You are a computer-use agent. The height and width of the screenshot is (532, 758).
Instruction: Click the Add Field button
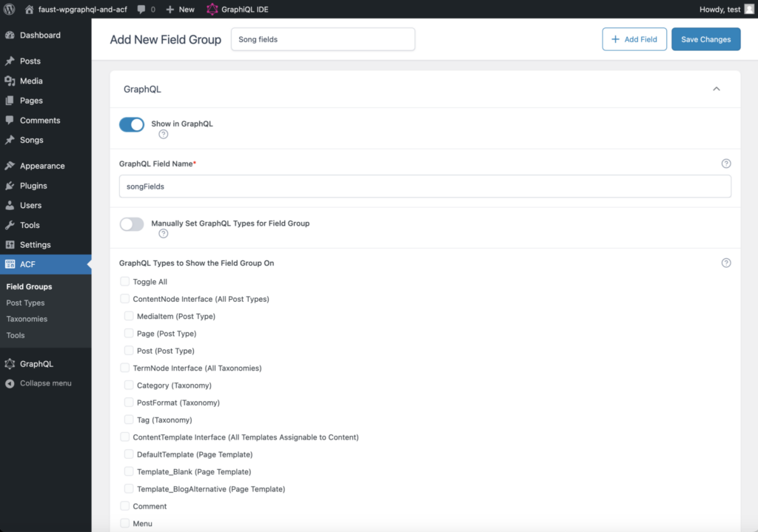[634, 39]
